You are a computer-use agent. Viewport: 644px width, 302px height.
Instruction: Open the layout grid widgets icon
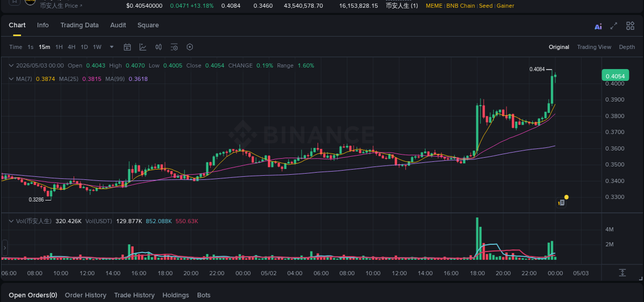[x=630, y=26]
